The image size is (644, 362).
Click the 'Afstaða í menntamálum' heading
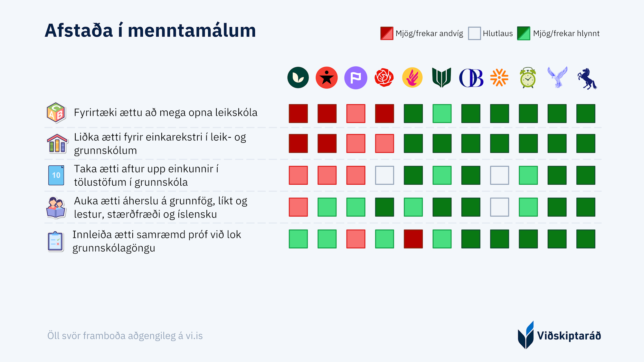click(x=150, y=31)
